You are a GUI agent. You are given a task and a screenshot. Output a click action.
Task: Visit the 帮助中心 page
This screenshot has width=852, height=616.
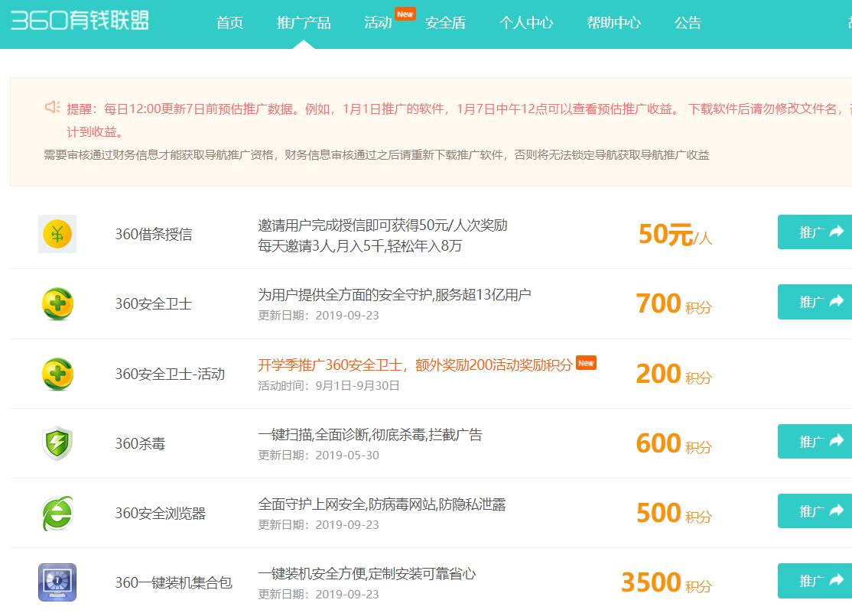pos(613,23)
